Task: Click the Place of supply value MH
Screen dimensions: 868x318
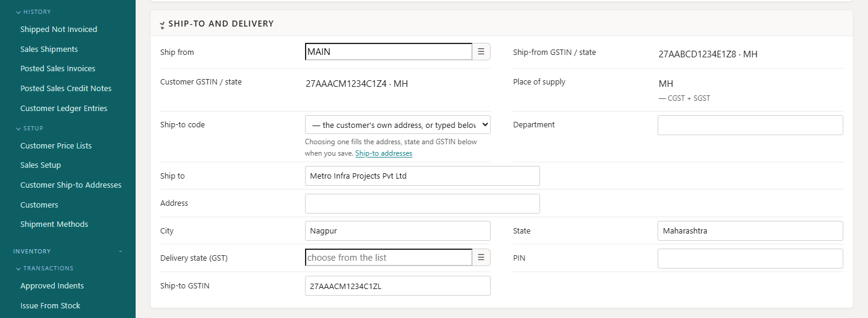Action: [x=666, y=83]
